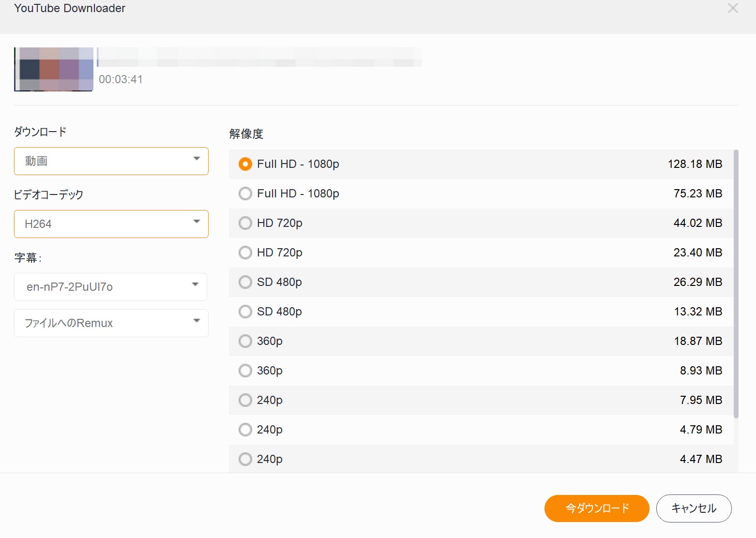Select HD 720p 44.02 MB radio button
756x538 pixels.
245,224
